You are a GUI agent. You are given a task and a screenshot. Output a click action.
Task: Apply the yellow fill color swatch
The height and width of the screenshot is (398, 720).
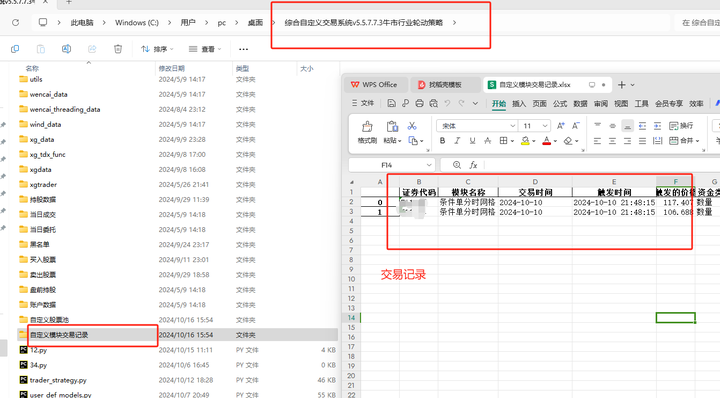coord(525,141)
